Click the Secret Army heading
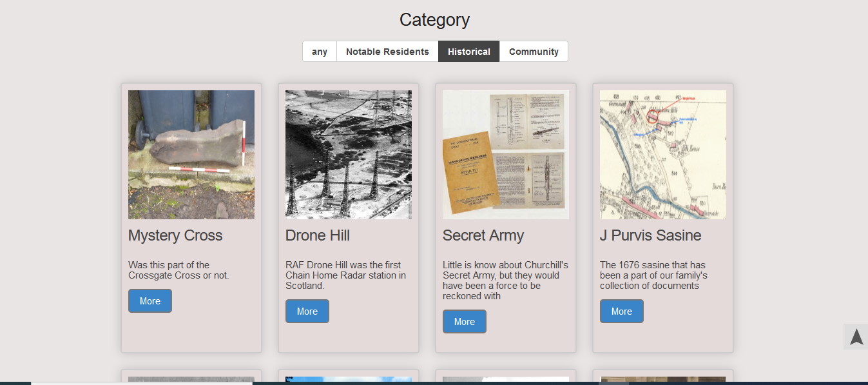Screen dimensions: 868x385 483,236
